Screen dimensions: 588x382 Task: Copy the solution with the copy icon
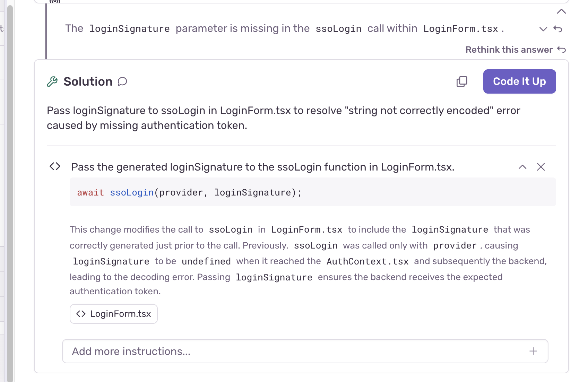pyautogui.click(x=462, y=81)
